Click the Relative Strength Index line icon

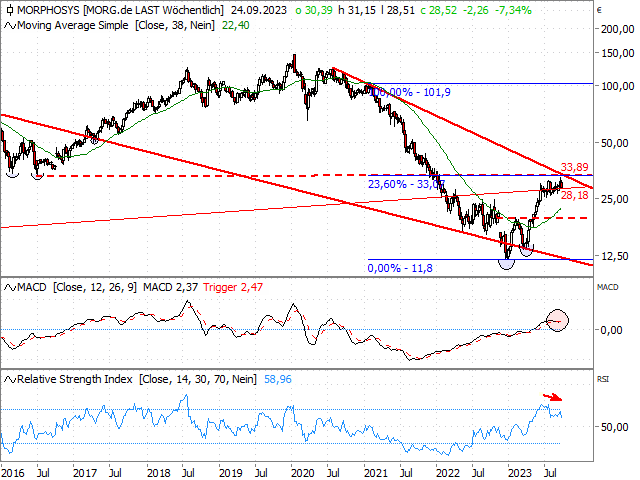[x=10, y=380]
